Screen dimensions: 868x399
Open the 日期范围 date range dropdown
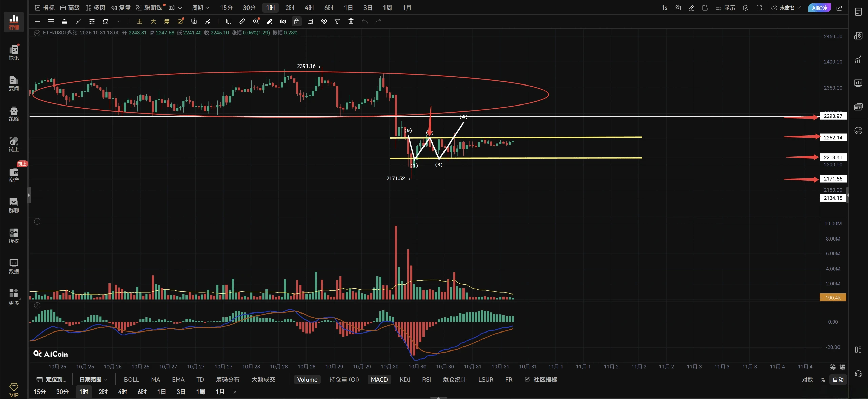click(x=94, y=379)
